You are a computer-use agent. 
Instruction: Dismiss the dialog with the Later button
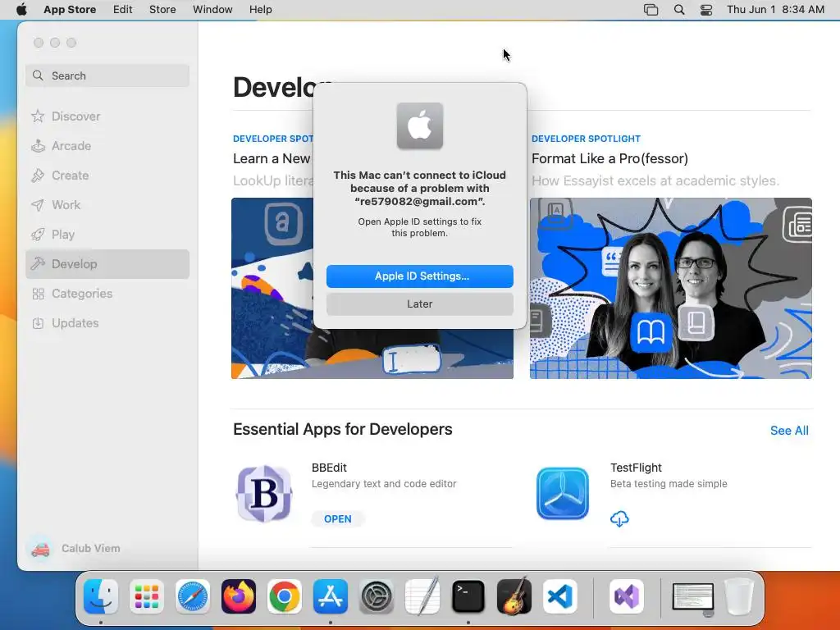click(x=420, y=304)
